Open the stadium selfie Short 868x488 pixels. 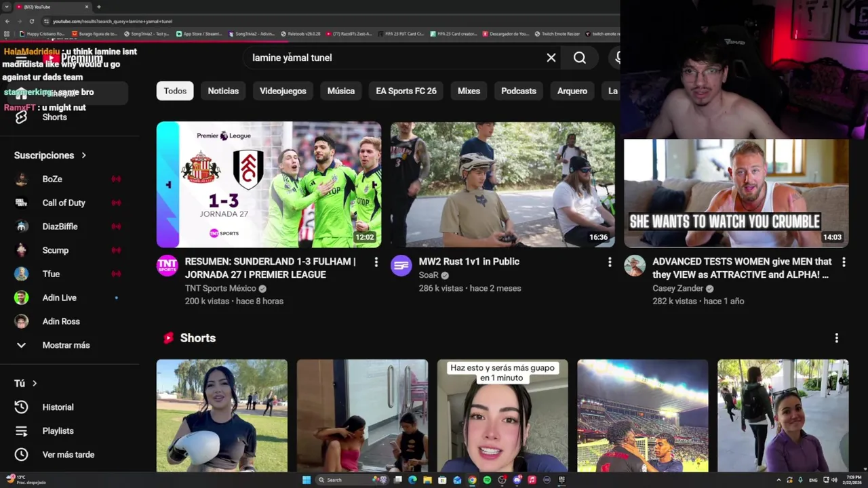643,415
